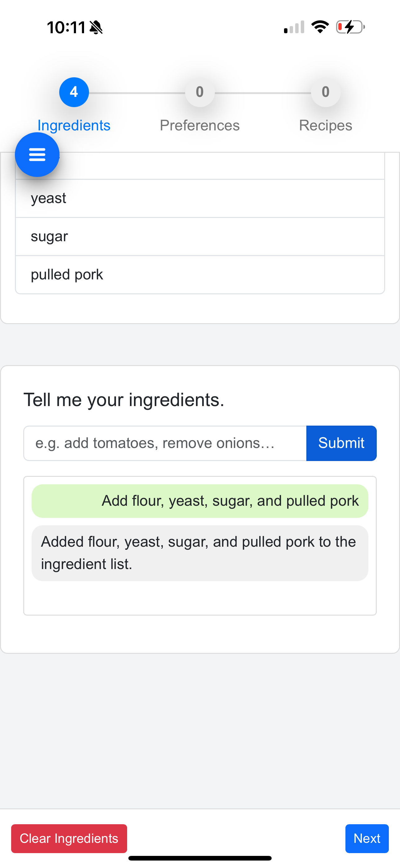Go to the Recipes step label
Image resolution: width=400 pixels, height=868 pixels.
tap(325, 125)
